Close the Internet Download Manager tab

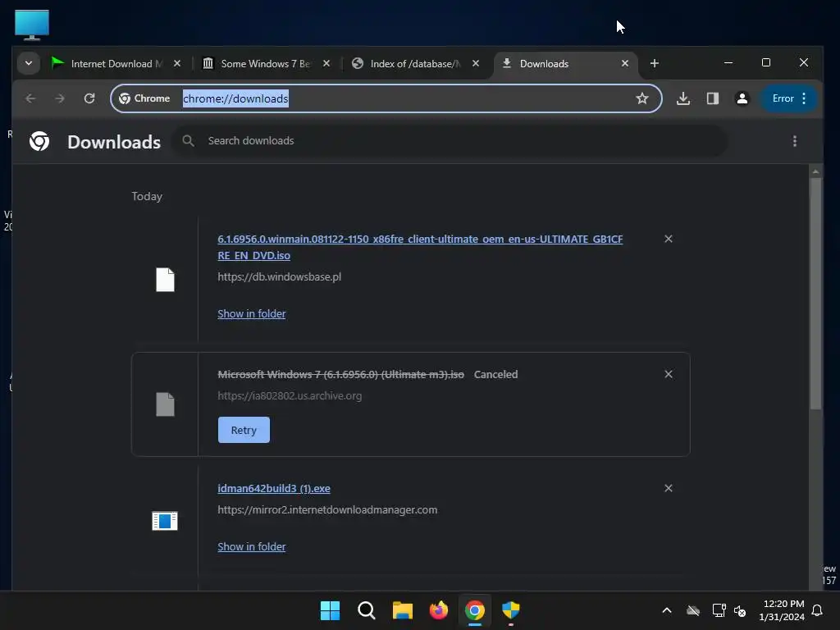(177, 63)
